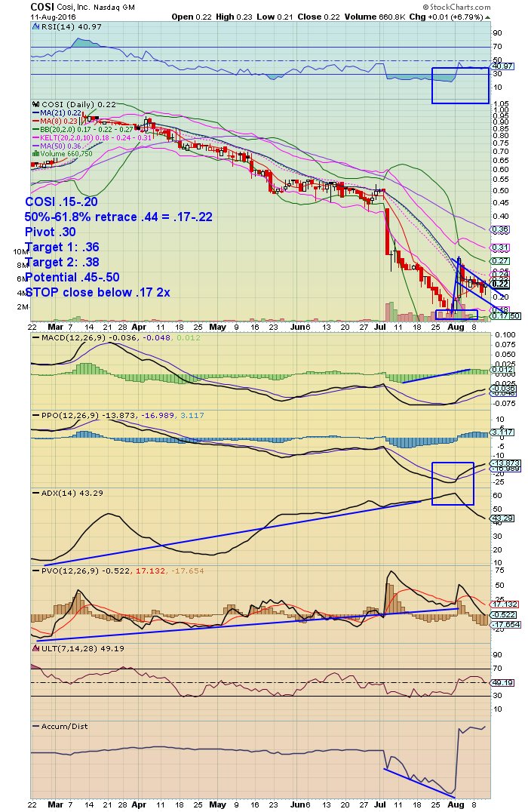
Task: Click the 'High 0.23' value
Action: [234, 17]
